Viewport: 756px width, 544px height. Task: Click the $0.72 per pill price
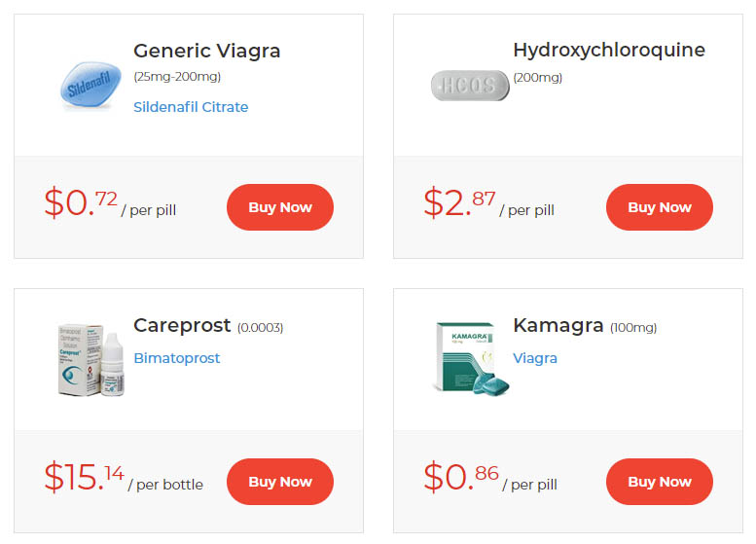pos(110,203)
